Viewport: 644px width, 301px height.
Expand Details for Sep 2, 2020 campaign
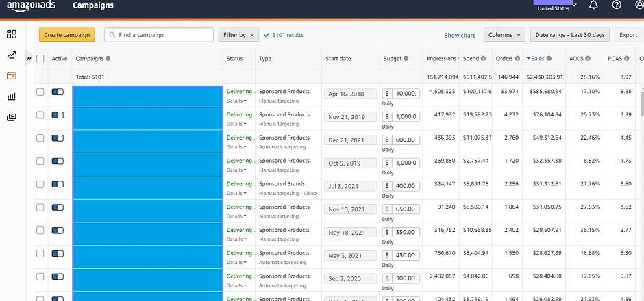click(236, 285)
